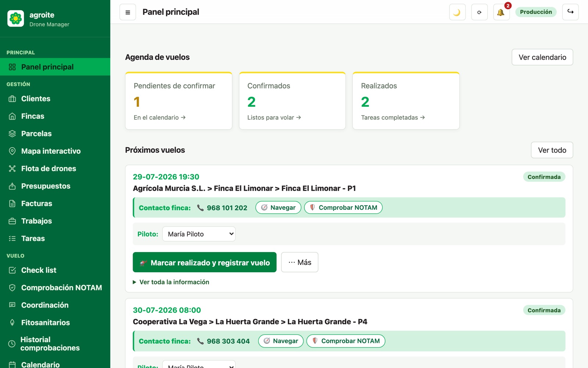Expand Ver toda la información

(x=171, y=282)
